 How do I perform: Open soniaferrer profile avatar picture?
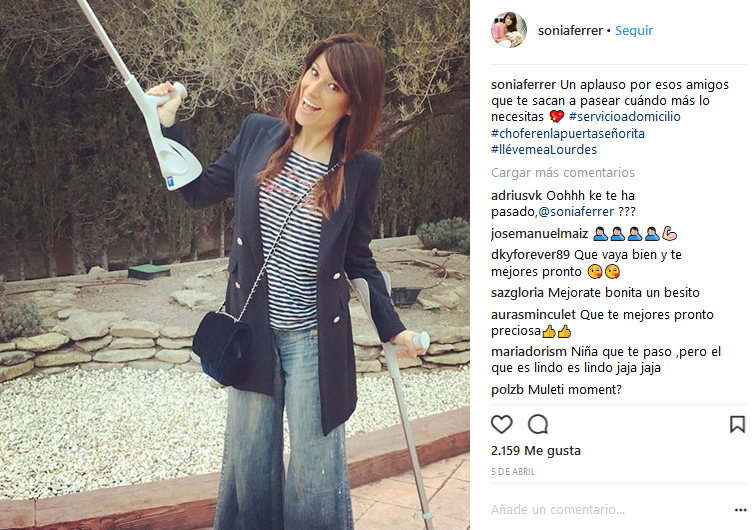(509, 30)
